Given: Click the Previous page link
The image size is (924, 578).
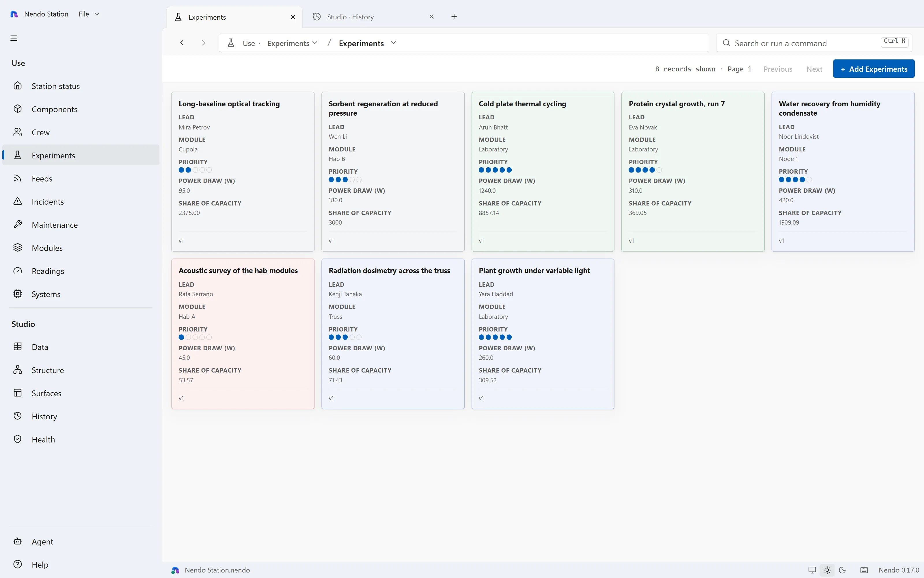Looking at the screenshot, I should pyautogui.click(x=778, y=69).
